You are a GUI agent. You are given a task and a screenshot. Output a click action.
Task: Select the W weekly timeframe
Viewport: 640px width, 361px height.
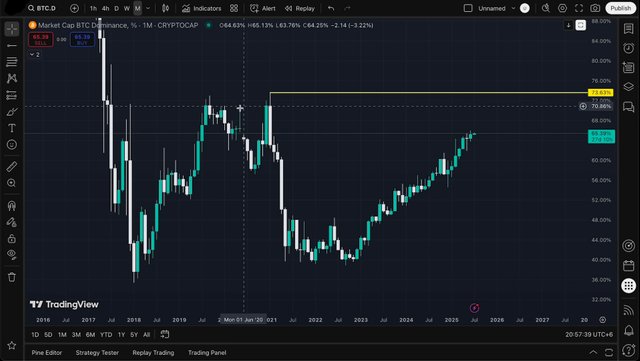[x=127, y=8]
